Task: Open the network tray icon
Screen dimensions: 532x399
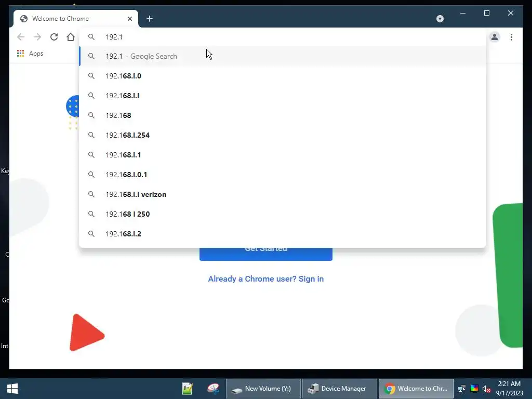Action: (x=461, y=389)
